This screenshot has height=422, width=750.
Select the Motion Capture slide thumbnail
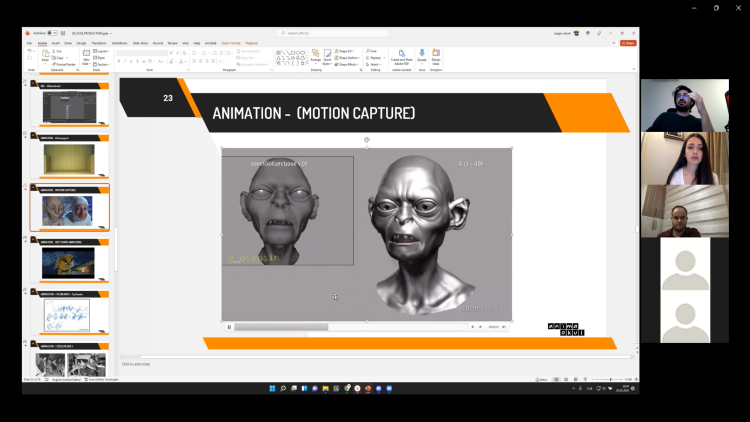pyautogui.click(x=69, y=208)
